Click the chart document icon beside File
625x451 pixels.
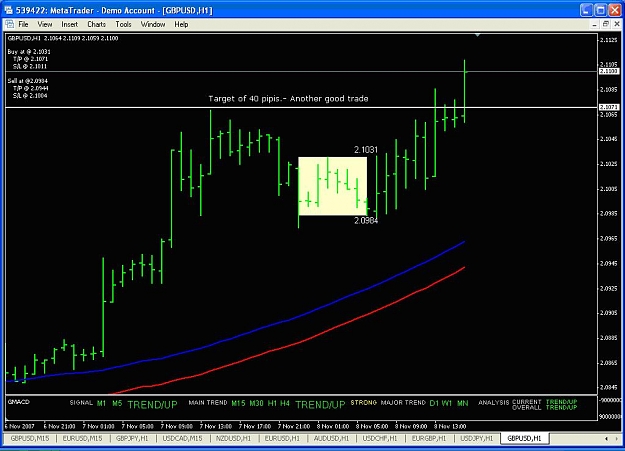[x=10, y=24]
